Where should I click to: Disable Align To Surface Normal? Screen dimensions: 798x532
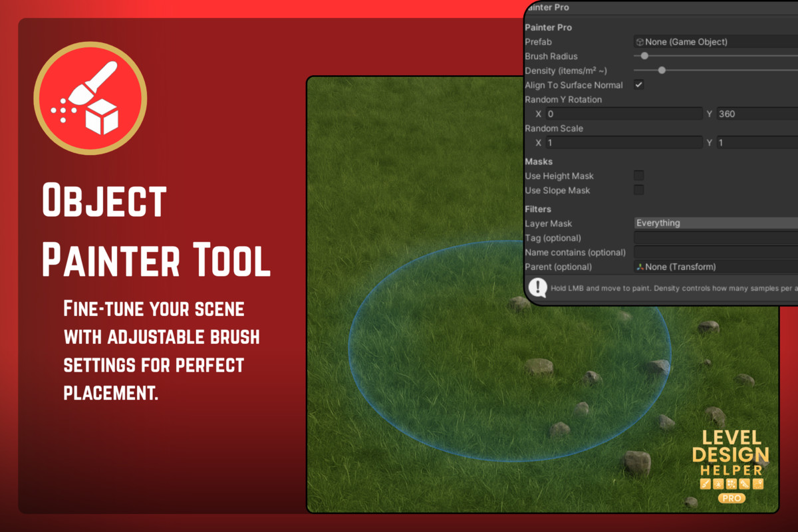point(638,84)
